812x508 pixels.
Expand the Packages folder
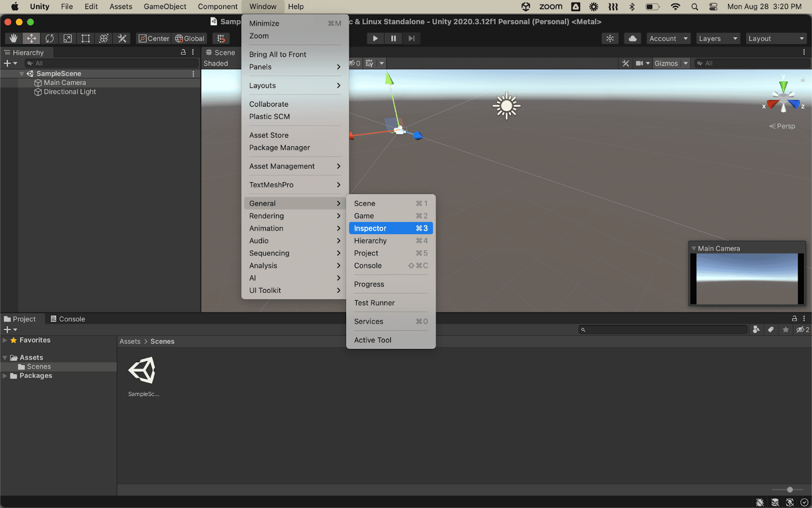coord(5,376)
